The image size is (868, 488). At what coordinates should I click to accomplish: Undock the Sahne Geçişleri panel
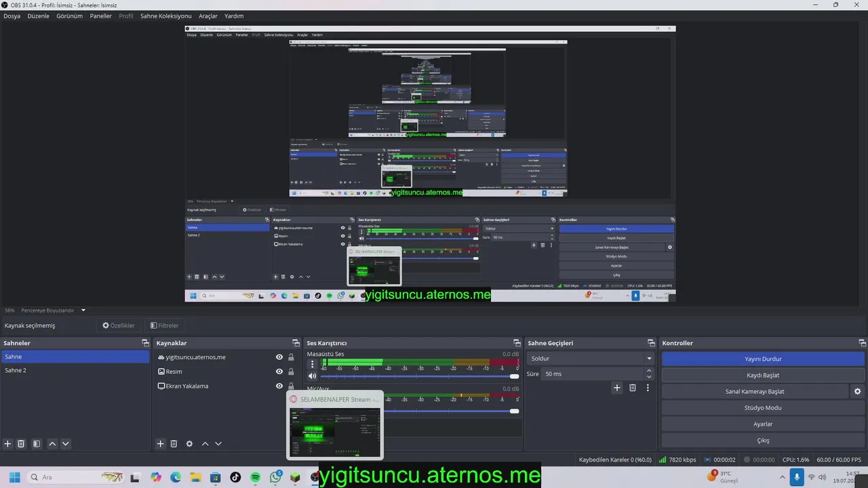[x=651, y=343]
